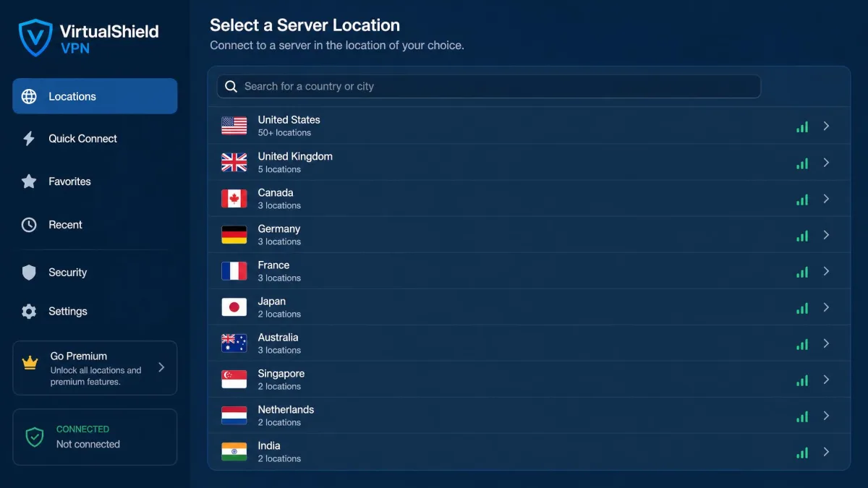Viewport: 868px width, 488px height.
Task: Click the '5 locations' text
Action: point(279,169)
